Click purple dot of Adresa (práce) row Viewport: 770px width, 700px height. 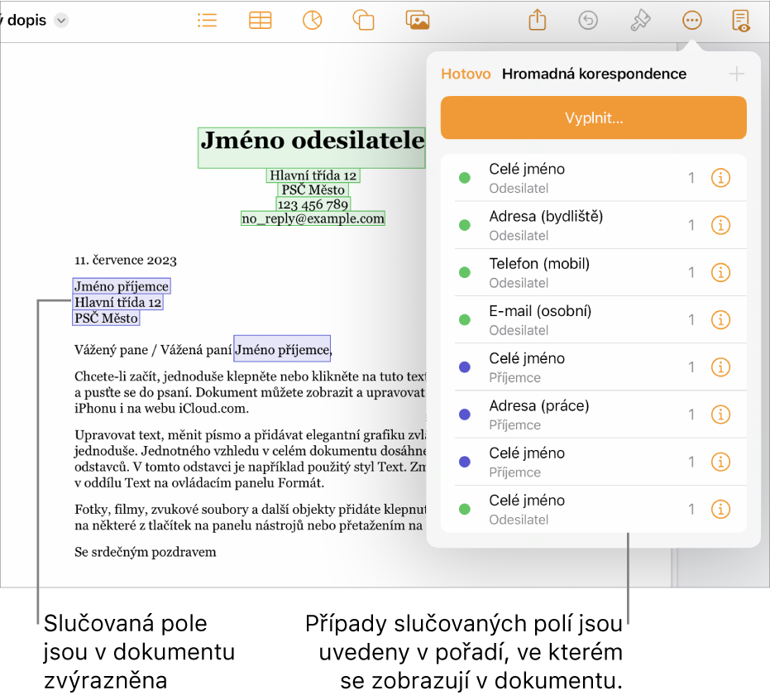pos(464,415)
